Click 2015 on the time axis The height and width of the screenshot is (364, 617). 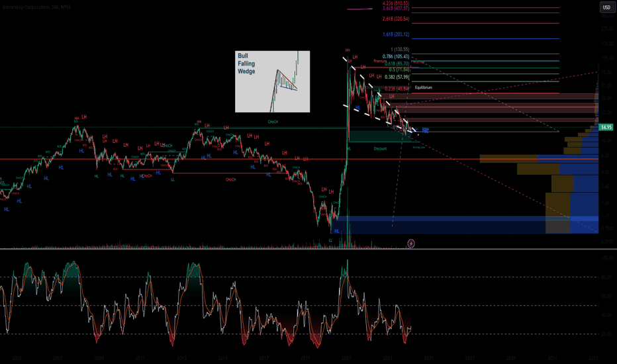coord(222,358)
